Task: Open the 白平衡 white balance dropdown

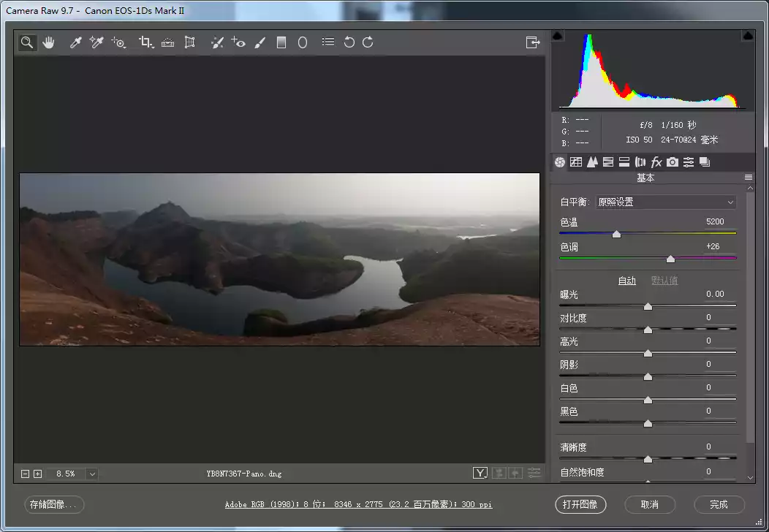Action: 665,202
